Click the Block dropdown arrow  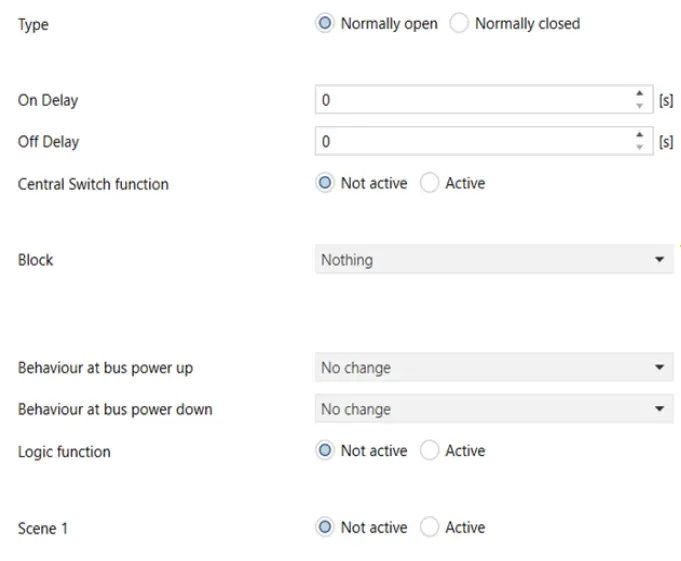point(659,260)
